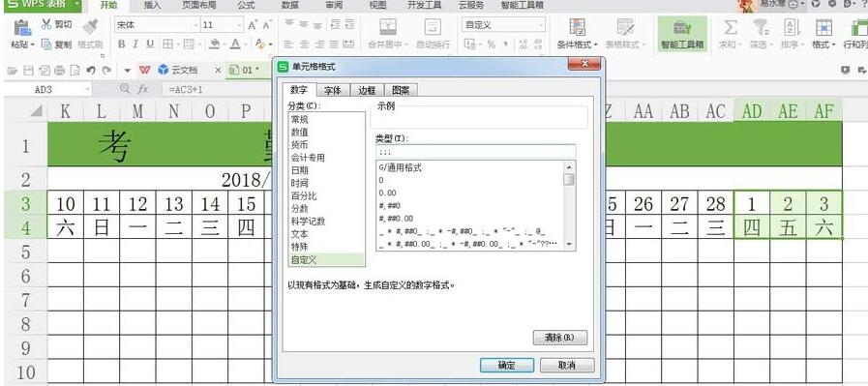Click the Conditional Formatting (条件格式) icon
The height and width of the screenshot is (386, 868).
(x=578, y=26)
